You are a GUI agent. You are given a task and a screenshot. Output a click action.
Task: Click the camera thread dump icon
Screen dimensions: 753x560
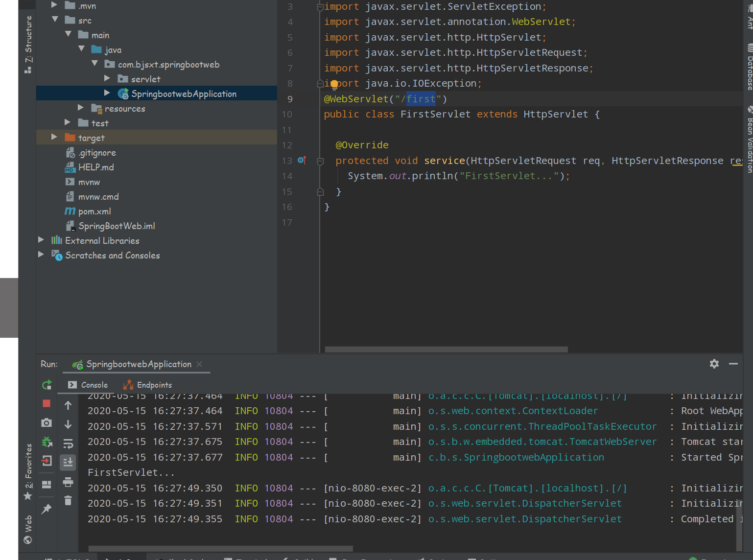[x=47, y=422]
